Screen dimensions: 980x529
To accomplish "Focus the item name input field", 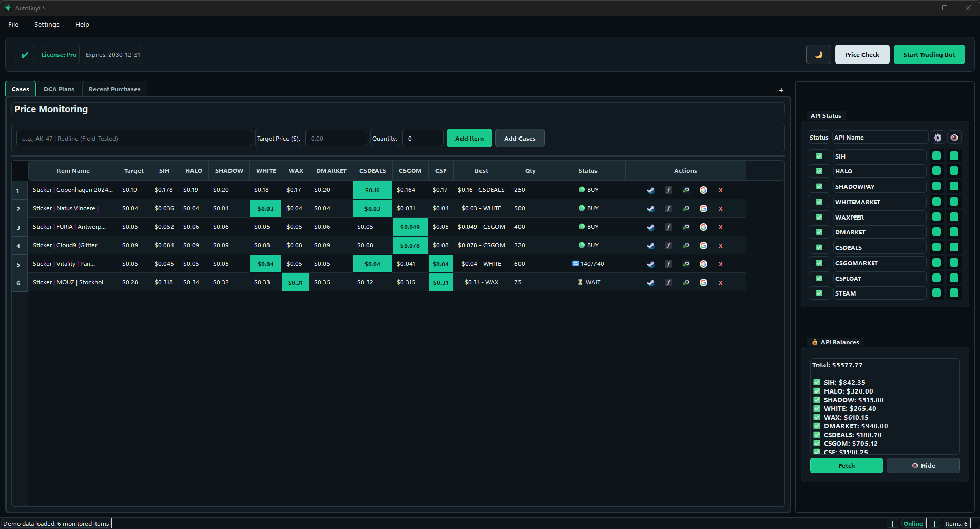I will click(x=134, y=138).
